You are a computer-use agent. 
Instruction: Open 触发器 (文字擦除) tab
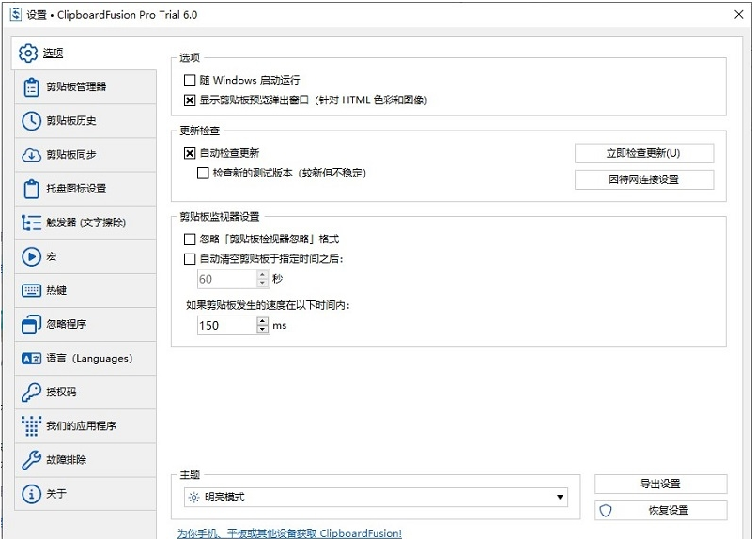(x=85, y=223)
